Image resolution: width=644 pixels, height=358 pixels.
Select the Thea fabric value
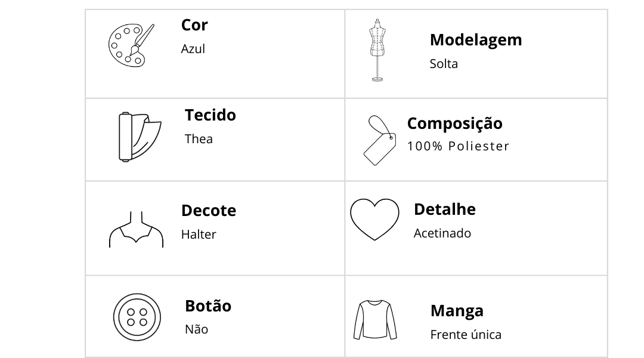pyautogui.click(x=199, y=139)
